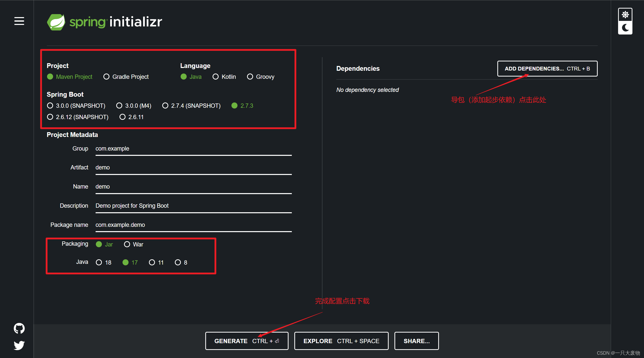Click the Spring Boot heading

(x=65, y=95)
